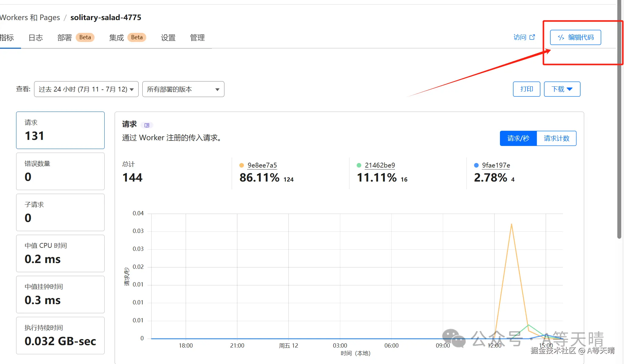Switch chart to 请求计数 view
Screen dimensions: 624x364
click(556, 138)
